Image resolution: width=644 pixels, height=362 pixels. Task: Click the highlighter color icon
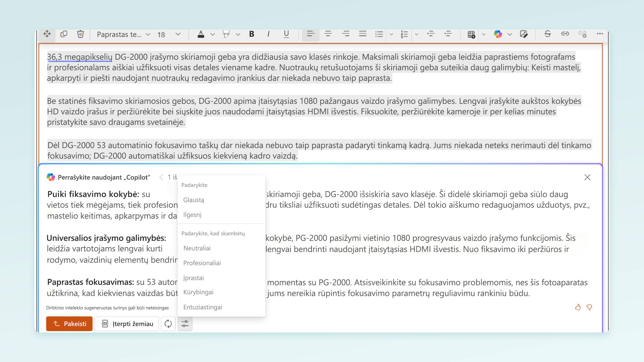tap(226, 34)
